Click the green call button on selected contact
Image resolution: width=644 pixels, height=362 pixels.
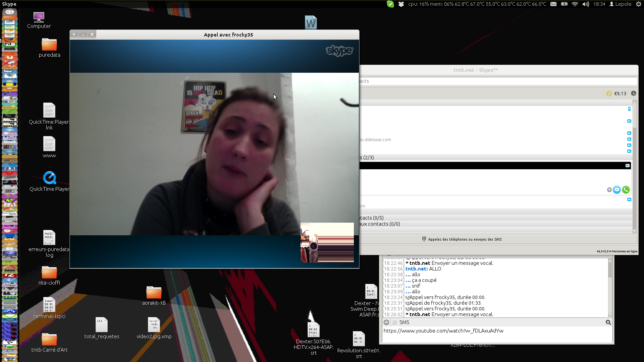pos(626,190)
